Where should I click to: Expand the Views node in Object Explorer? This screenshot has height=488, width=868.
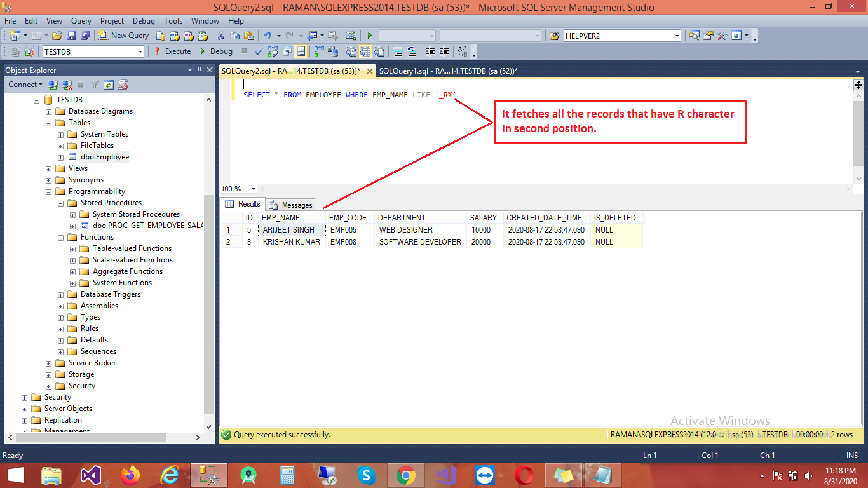tap(48, 168)
